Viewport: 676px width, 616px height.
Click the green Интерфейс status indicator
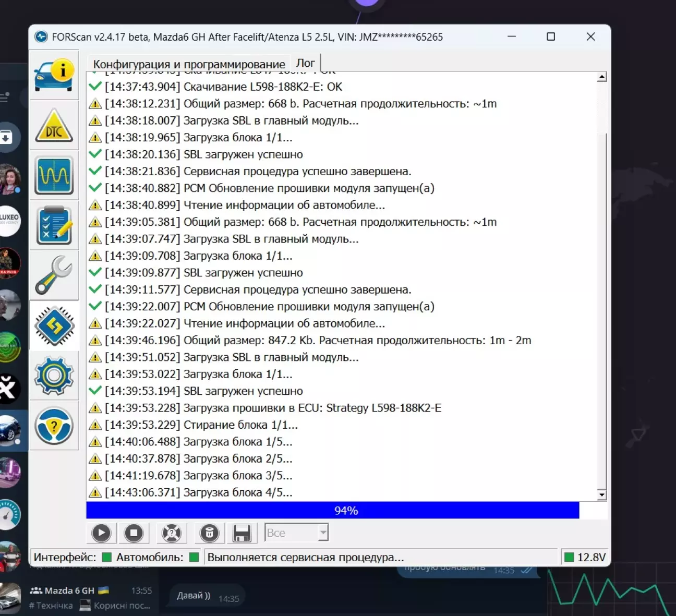[107, 557]
